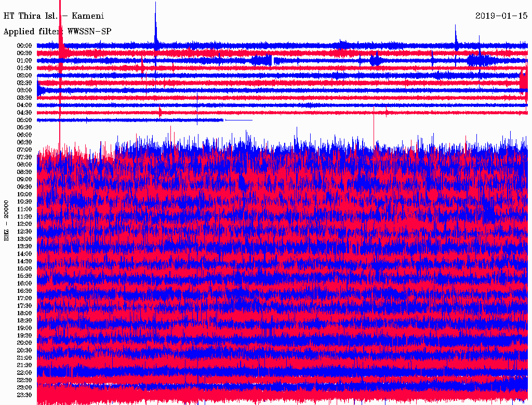Click the 01:00 time row label
The height and width of the screenshot is (405, 532).
click(24, 61)
